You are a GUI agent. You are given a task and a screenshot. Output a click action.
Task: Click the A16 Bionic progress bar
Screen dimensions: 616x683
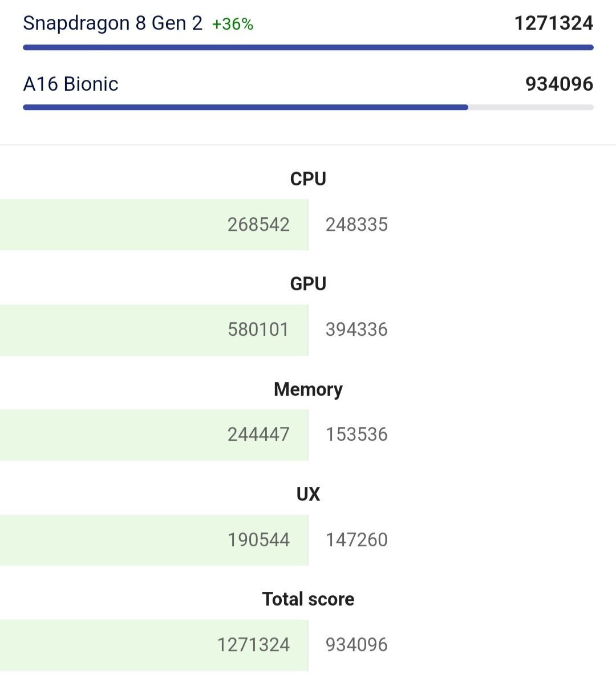308,108
